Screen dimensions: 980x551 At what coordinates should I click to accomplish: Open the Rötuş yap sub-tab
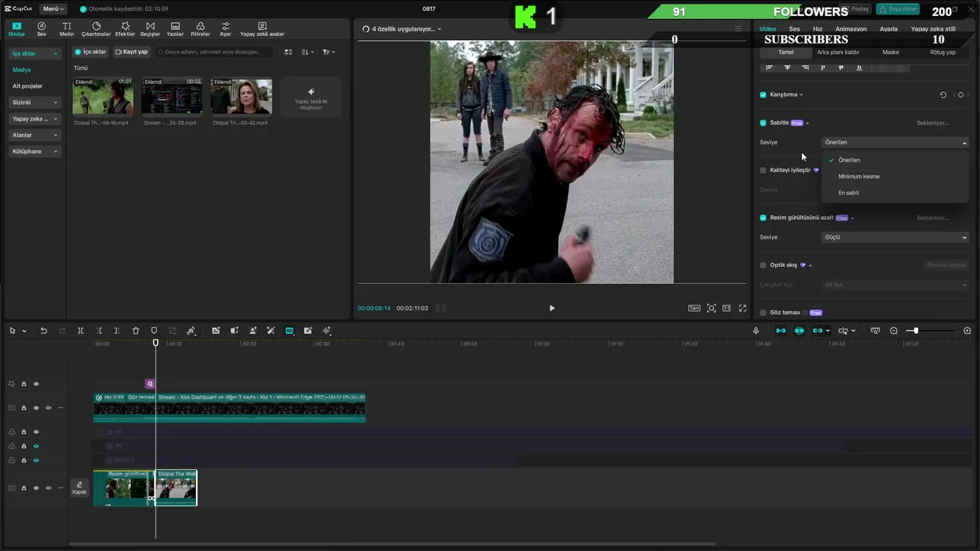coord(942,52)
